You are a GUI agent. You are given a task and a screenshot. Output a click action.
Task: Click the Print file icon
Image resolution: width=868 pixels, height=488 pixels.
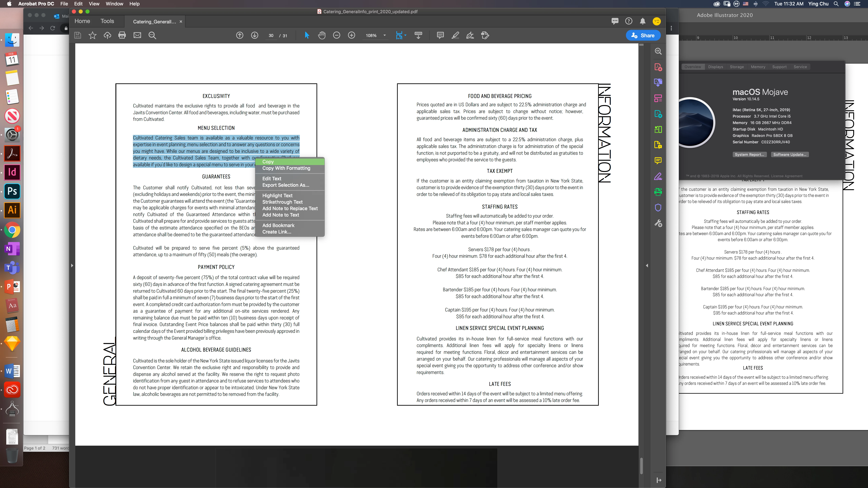click(x=122, y=35)
